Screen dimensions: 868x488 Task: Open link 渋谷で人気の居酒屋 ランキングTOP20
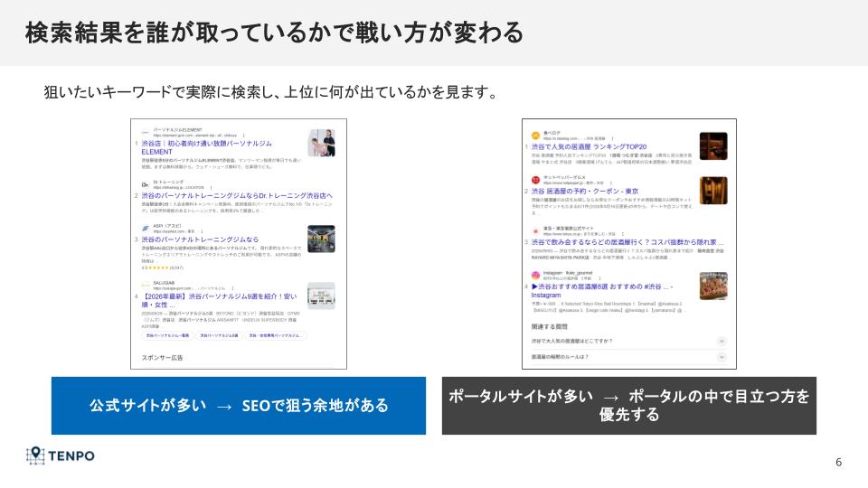point(589,146)
